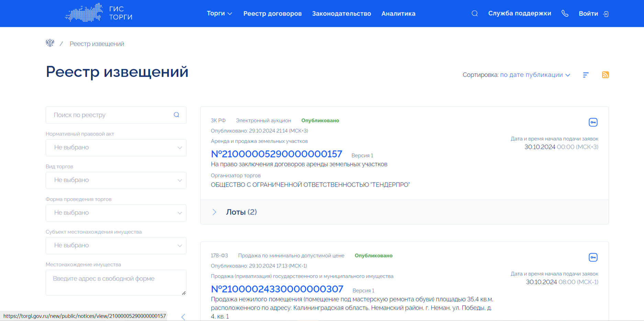644x321 pixels.
Task: Collapse filter panel with left arrow
Action: point(183,317)
